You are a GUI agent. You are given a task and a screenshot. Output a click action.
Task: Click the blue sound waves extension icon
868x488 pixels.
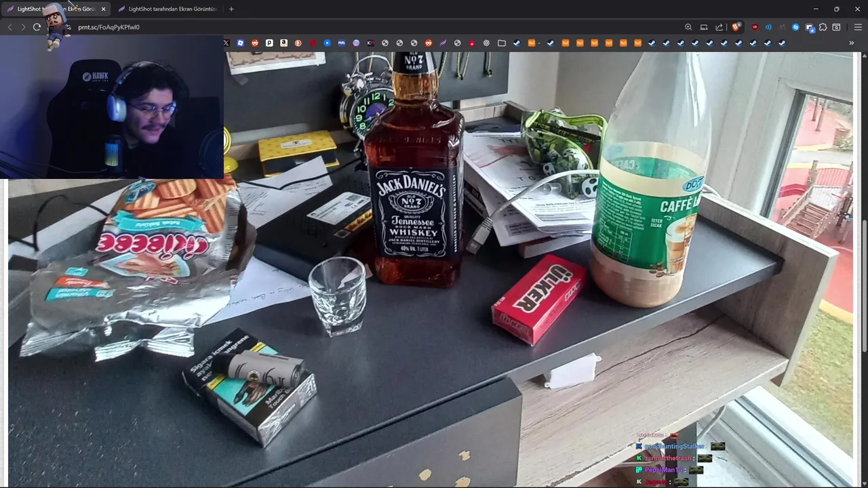(x=768, y=27)
